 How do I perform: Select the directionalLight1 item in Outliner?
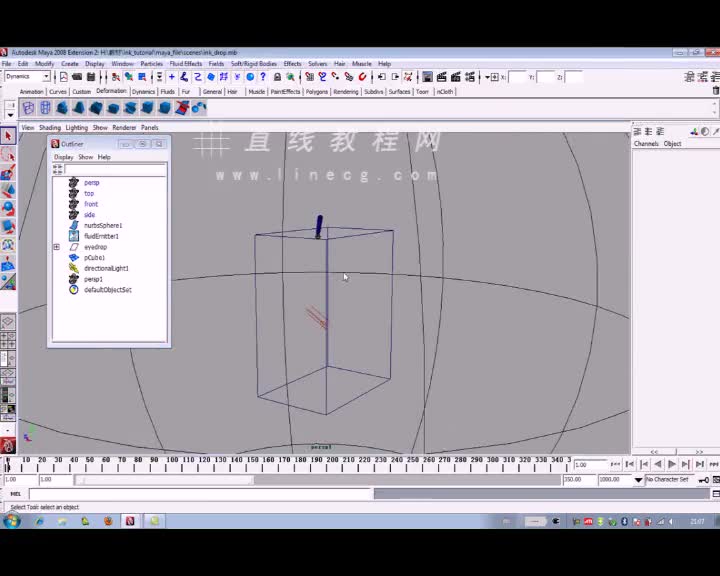pos(106,268)
